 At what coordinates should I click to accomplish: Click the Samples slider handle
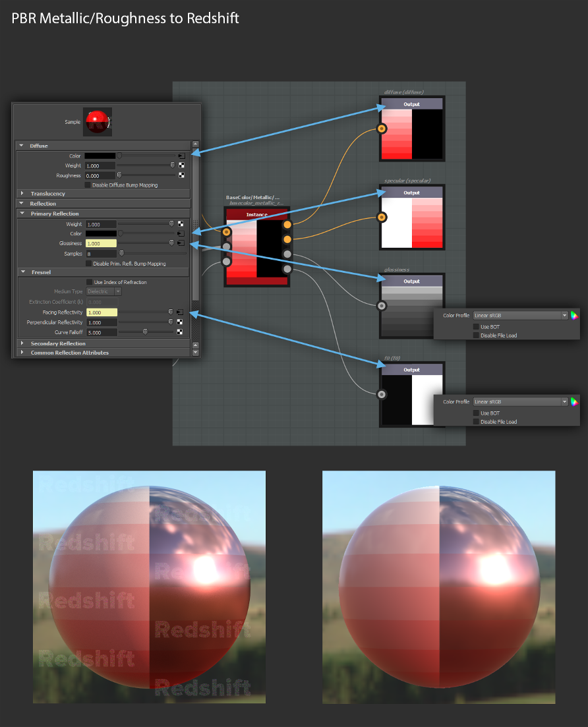(121, 253)
